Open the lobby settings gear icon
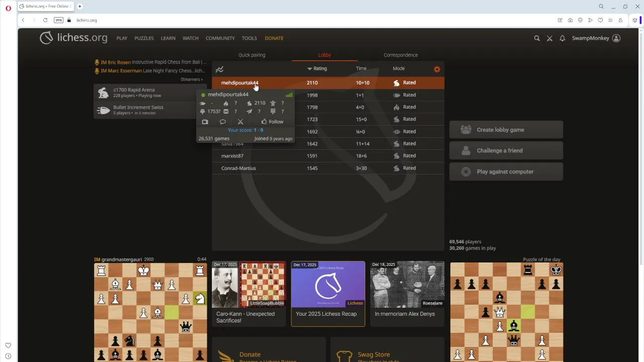 (x=437, y=69)
